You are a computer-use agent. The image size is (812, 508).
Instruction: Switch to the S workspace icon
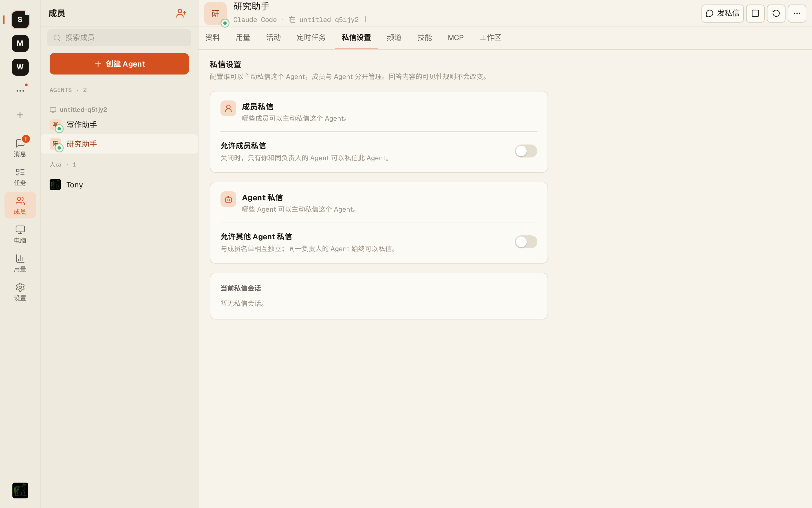pyautogui.click(x=20, y=20)
